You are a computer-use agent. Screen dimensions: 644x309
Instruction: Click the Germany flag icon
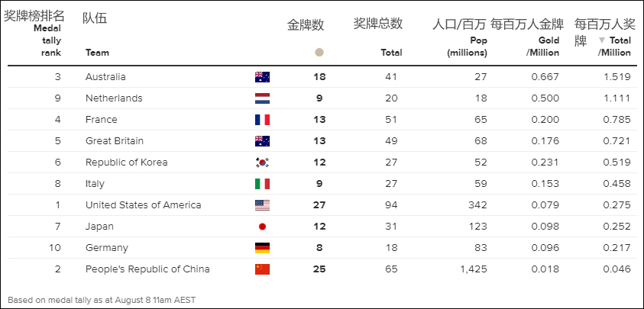[262, 248]
